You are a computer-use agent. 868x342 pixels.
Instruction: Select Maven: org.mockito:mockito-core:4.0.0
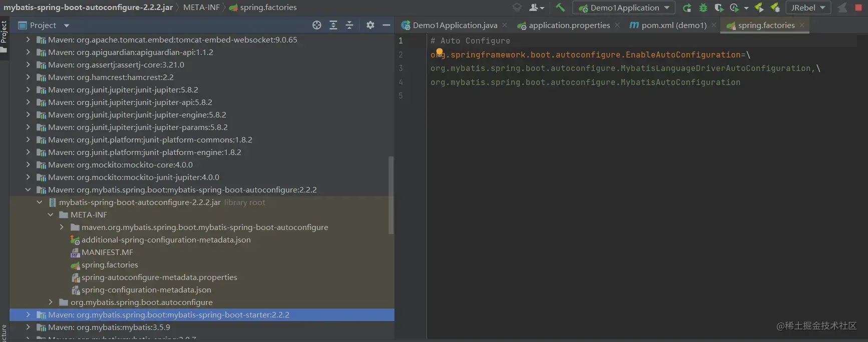120,164
